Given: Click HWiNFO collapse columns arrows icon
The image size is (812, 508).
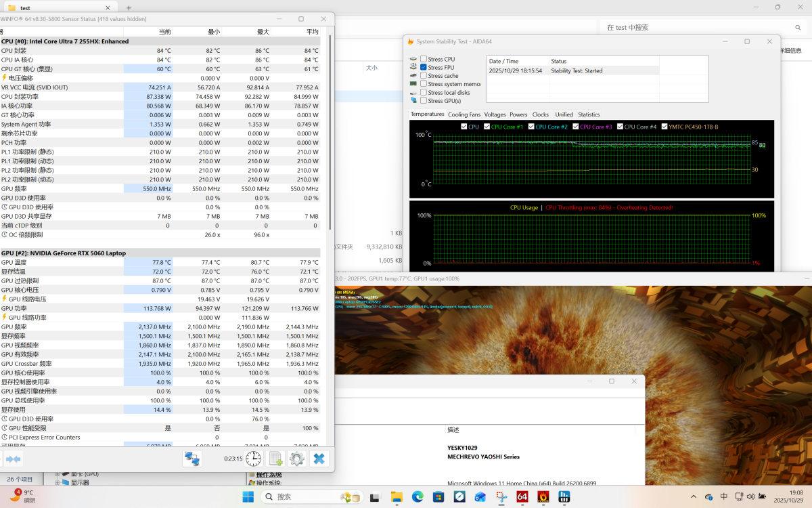Looking at the screenshot, I should tap(13, 459).
